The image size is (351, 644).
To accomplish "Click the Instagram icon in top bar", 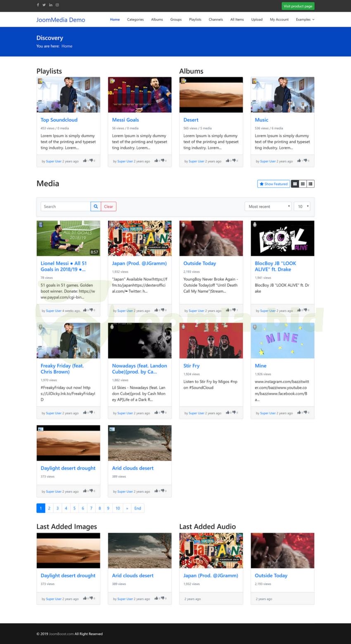I will [x=57, y=5].
